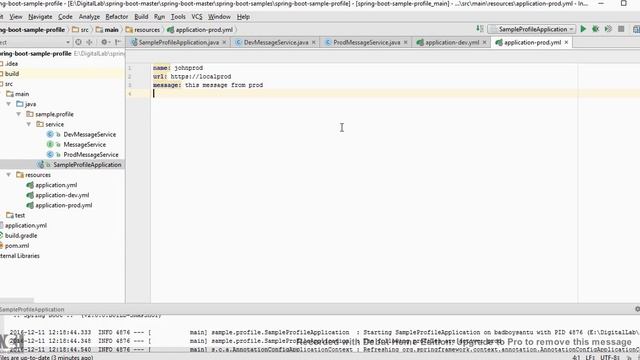Click scroll from source target icon
Image resolution: width=640 pixels, height=360 pixels.
pos(78,42)
